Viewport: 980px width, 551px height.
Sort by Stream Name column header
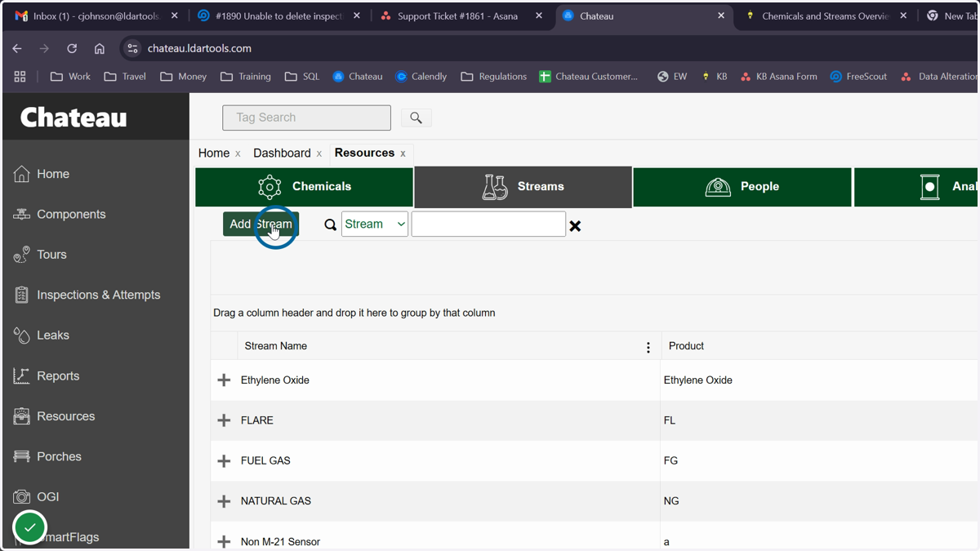[x=276, y=346]
